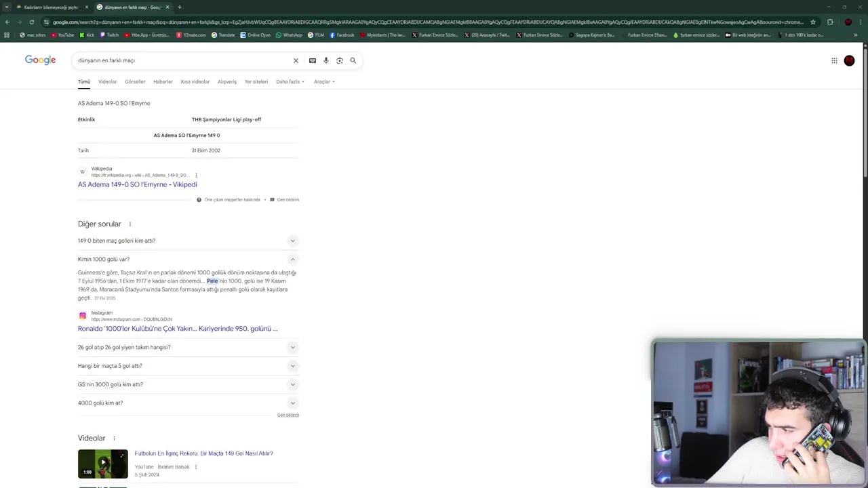Open a new browser tab with the plus
Image resolution: width=868 pixels, height=488 pixels.
click(x=180, y=7)
